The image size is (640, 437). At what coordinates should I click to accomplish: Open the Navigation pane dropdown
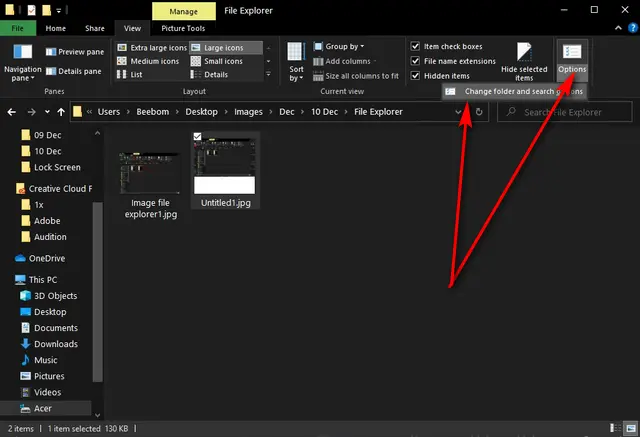[23, 63]
